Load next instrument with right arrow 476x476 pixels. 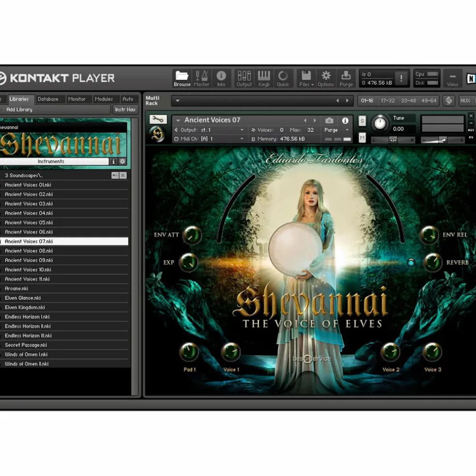click(315, 120)
